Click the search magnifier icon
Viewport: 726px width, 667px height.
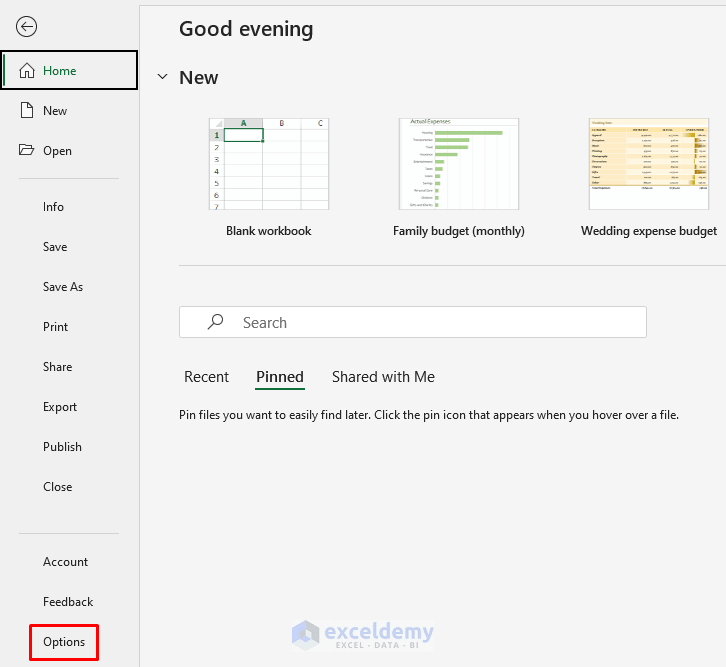click(215, 322)
